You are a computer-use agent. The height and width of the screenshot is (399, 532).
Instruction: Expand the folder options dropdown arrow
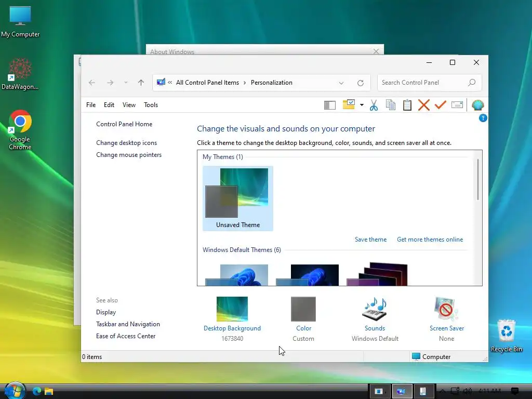point(362,105)
